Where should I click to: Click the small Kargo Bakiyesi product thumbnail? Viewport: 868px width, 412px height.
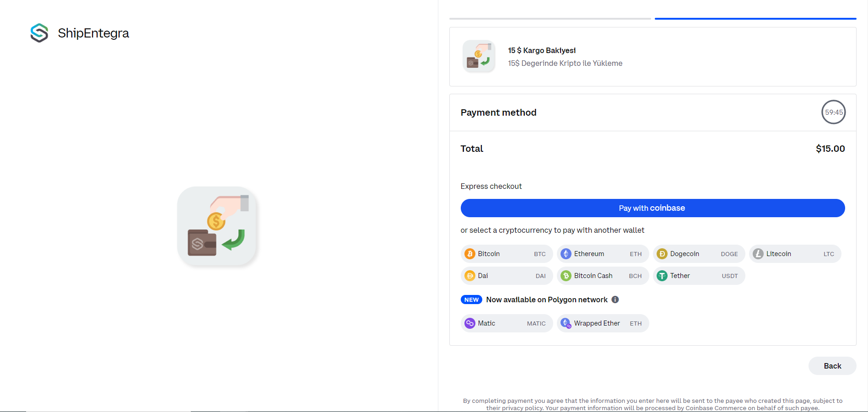tap(479, 57)
